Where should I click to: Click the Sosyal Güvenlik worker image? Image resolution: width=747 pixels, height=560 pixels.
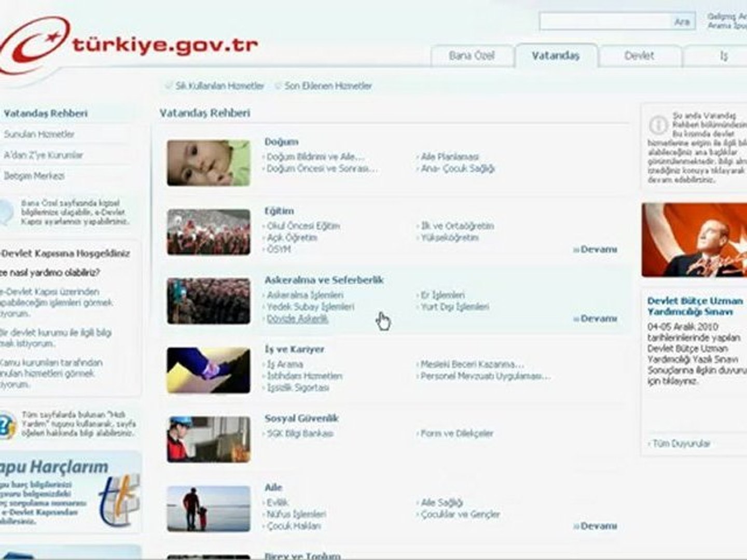209,439
